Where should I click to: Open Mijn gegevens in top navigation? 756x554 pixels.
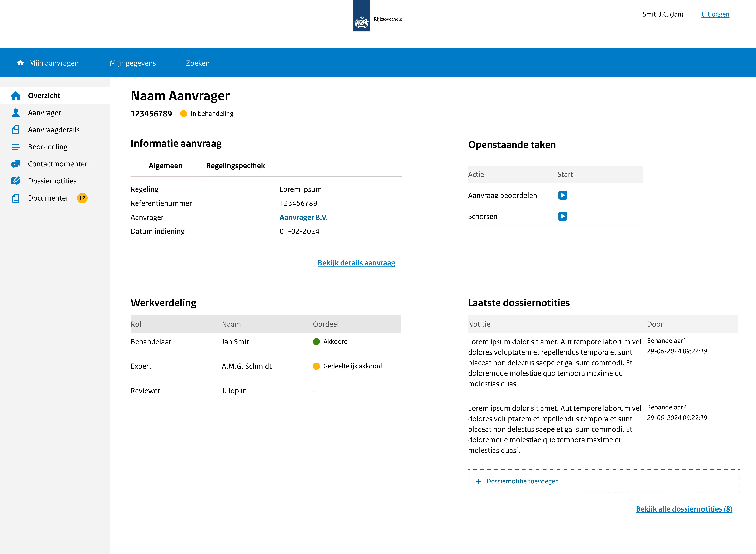click(x=133, y=63)
